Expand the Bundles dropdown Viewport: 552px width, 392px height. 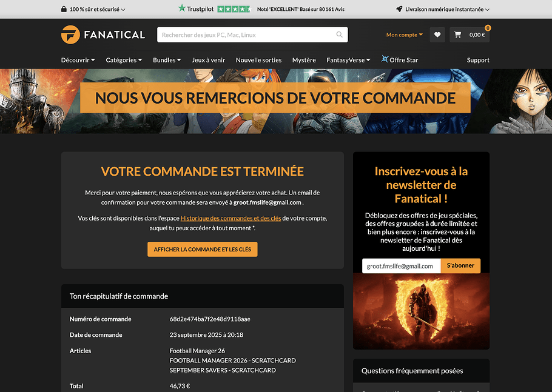pos(167,60)
